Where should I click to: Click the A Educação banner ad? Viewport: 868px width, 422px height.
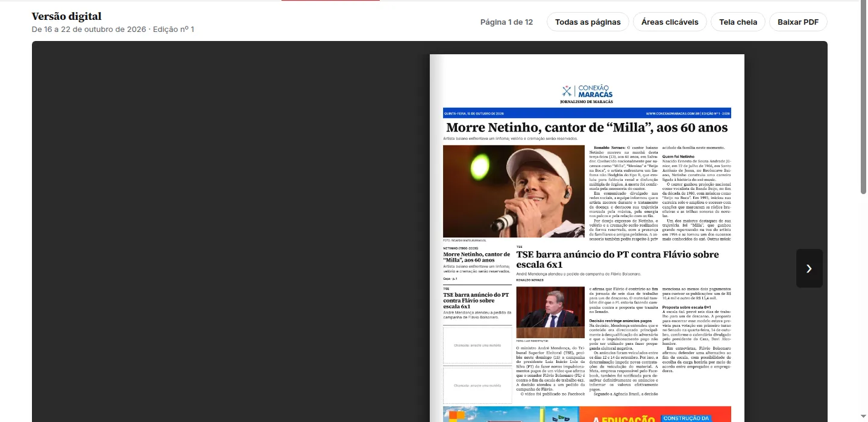point(587,415)
